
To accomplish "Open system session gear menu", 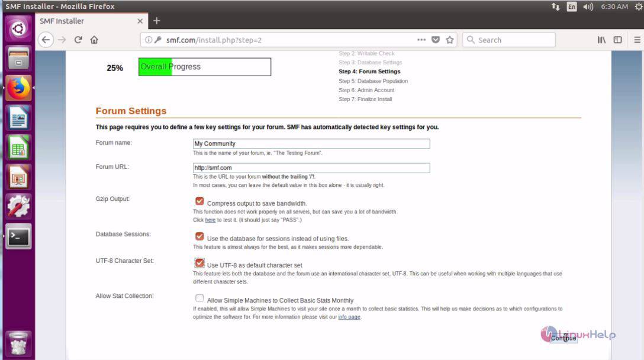I will click(x=639, y=7).
